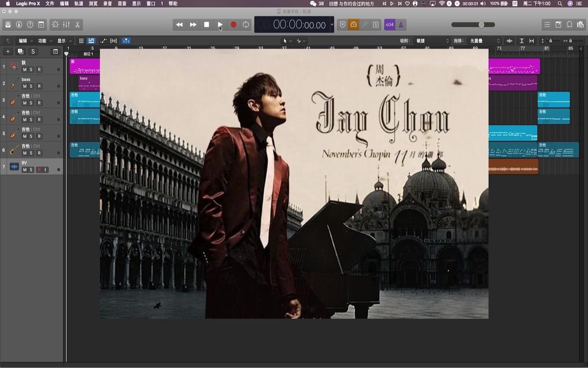
Task: Open the 拖移 drag mode dropdown
Action: click(484, 41)
